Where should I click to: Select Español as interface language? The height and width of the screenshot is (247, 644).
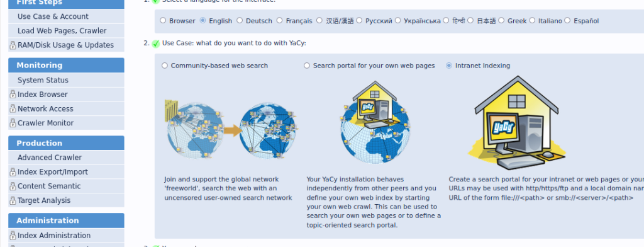pos(568,20)
